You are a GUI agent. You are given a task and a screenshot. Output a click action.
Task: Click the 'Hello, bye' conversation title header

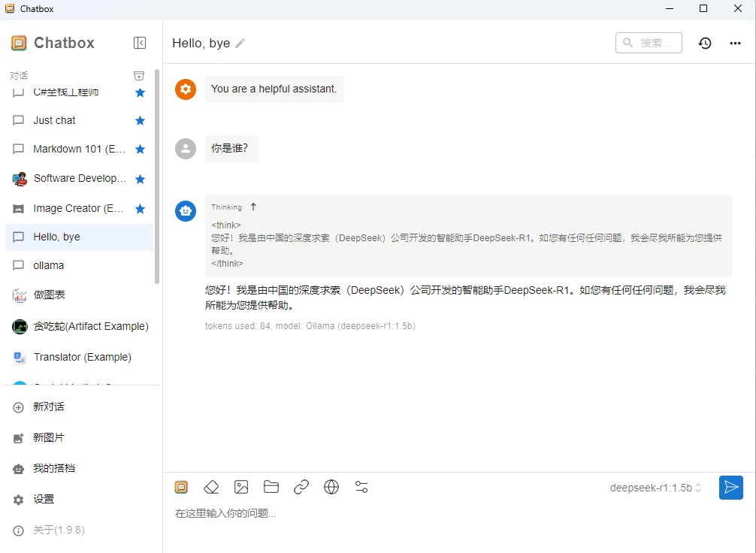201,44
